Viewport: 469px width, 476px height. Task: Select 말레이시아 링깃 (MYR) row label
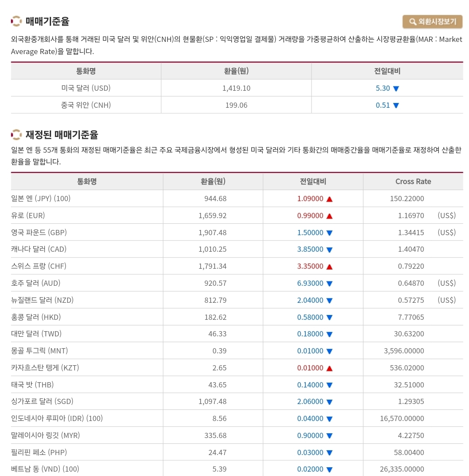click(45, 435)
